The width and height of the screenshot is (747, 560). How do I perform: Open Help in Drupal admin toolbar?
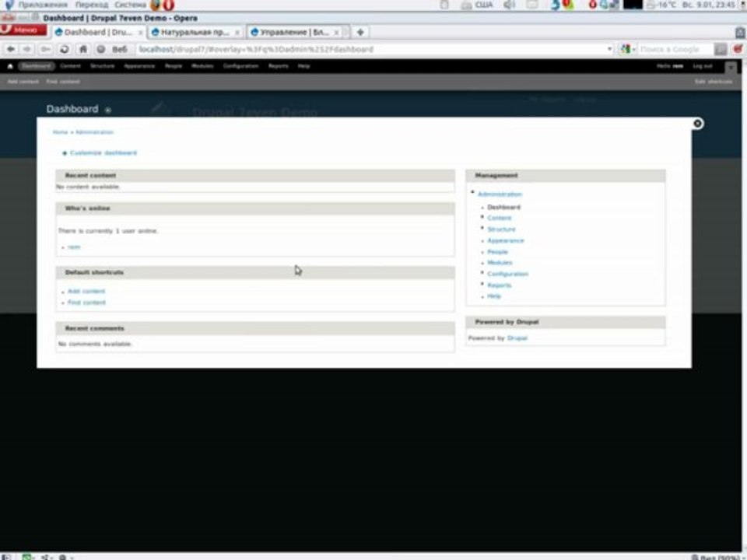point(304,66)
